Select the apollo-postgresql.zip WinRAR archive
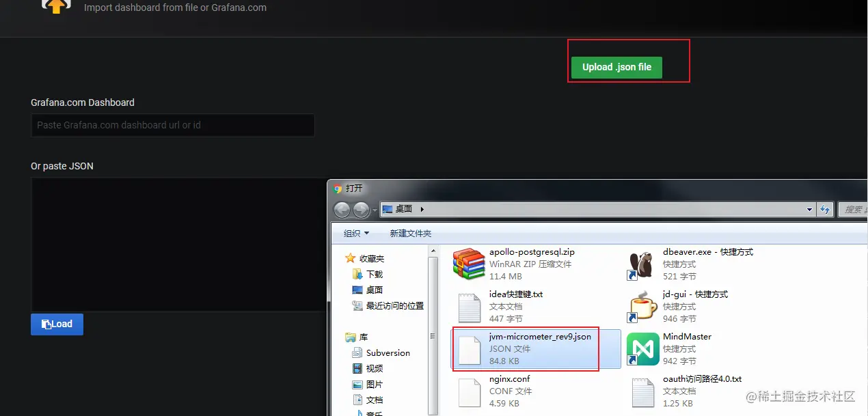The height and width of the screenshot is (416, 868). click(536, 264)
